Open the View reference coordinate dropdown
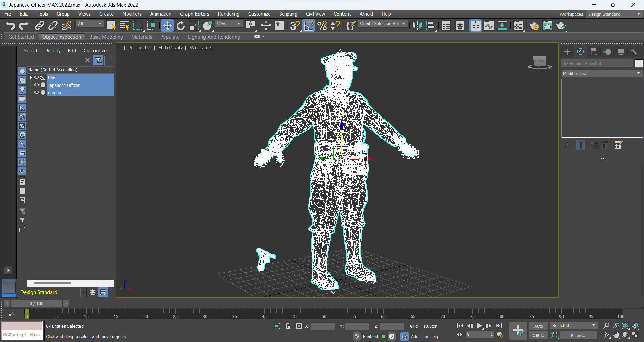 pyautogui.click(x=229, y=24)
